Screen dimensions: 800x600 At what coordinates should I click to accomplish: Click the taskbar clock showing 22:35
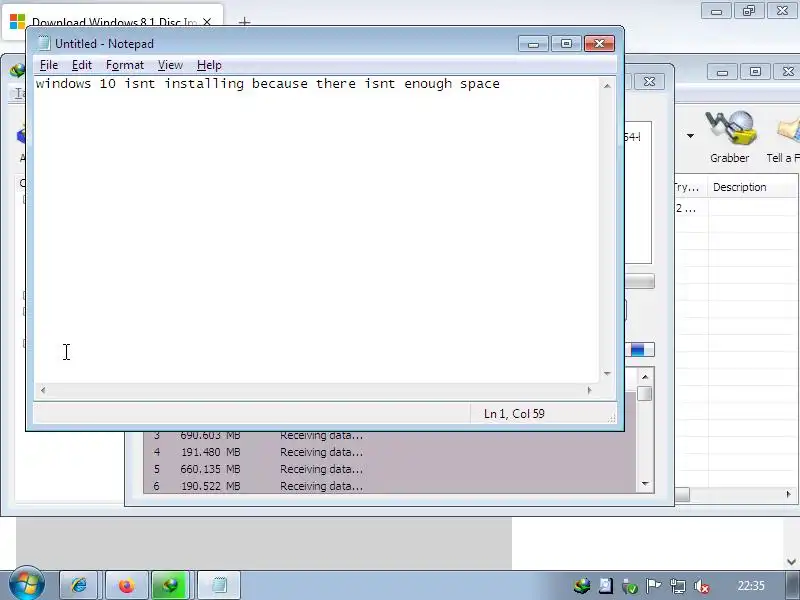[x=751, y=585]
